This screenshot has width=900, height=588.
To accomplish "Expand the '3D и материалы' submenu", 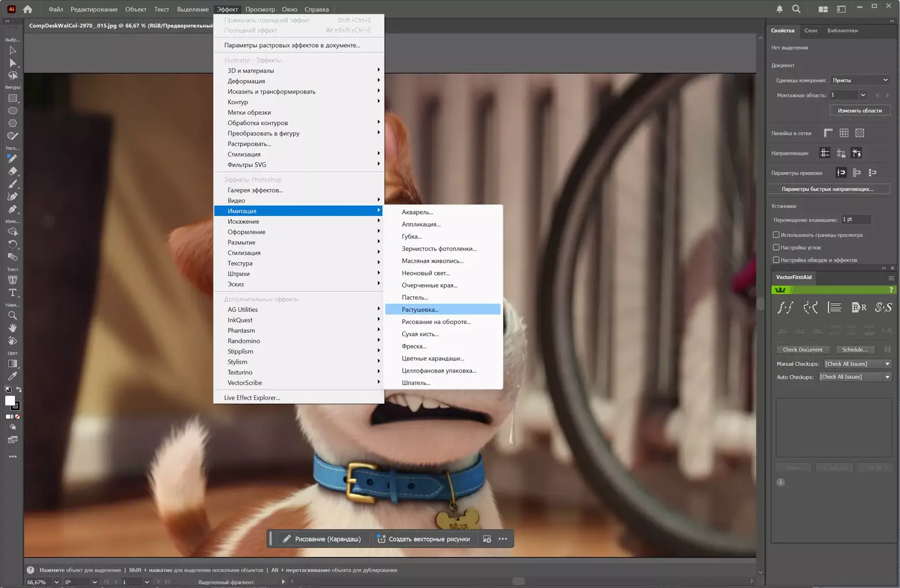I will pos(299,71).
